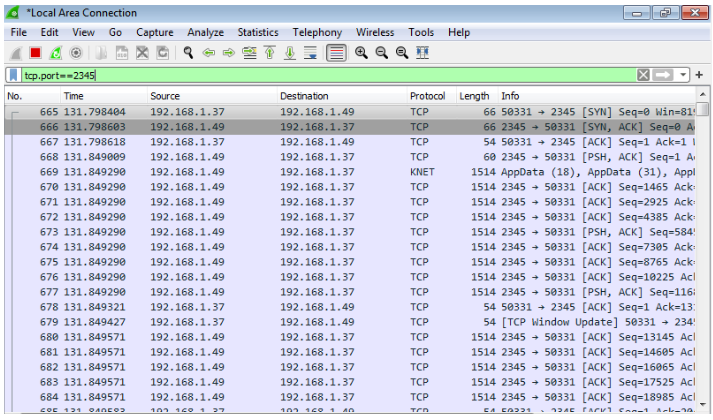Open the Statistics menu
Viewport: 713px width, 420px height.
coord(258,32)
